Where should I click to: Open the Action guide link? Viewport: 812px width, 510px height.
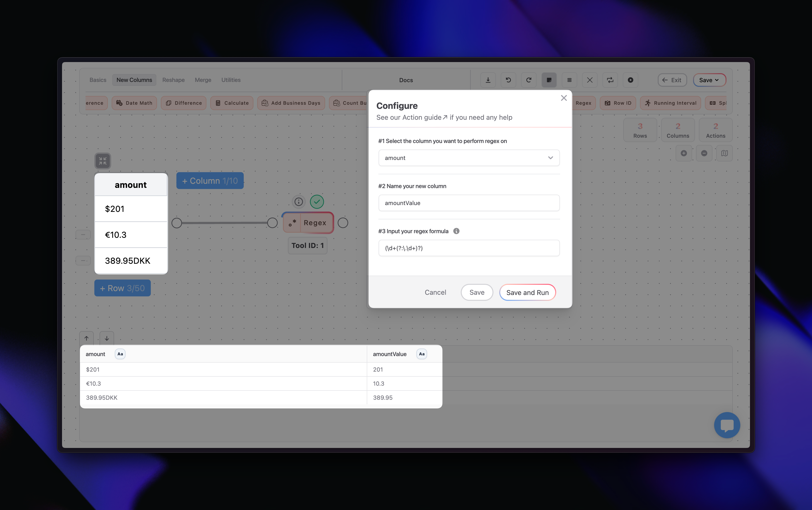pos(425,117)
